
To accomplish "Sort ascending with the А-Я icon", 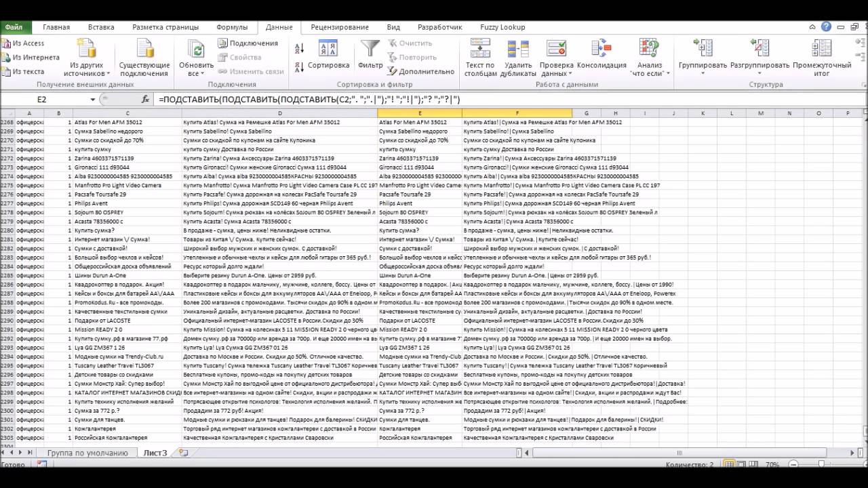I will tap(300, 48).
